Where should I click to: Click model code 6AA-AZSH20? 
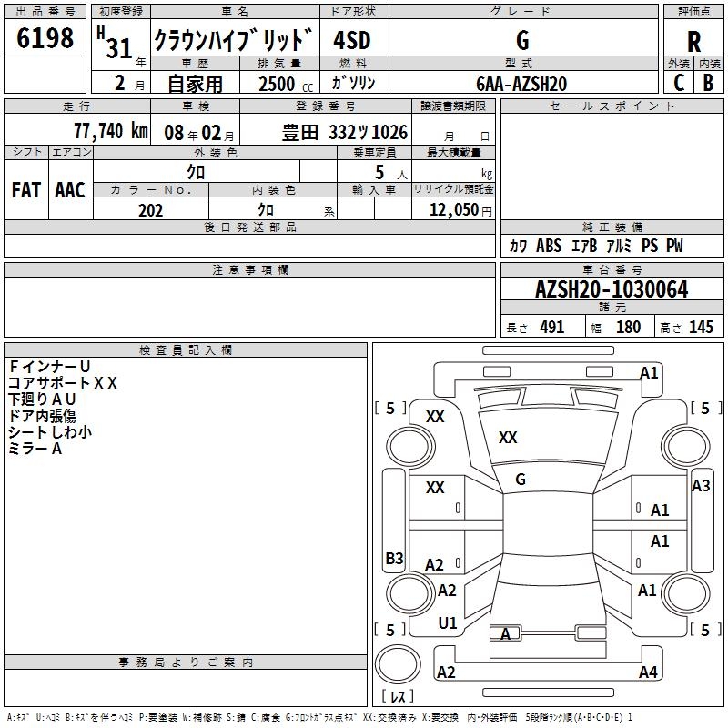pyautogui.click(x=521, y=84)
